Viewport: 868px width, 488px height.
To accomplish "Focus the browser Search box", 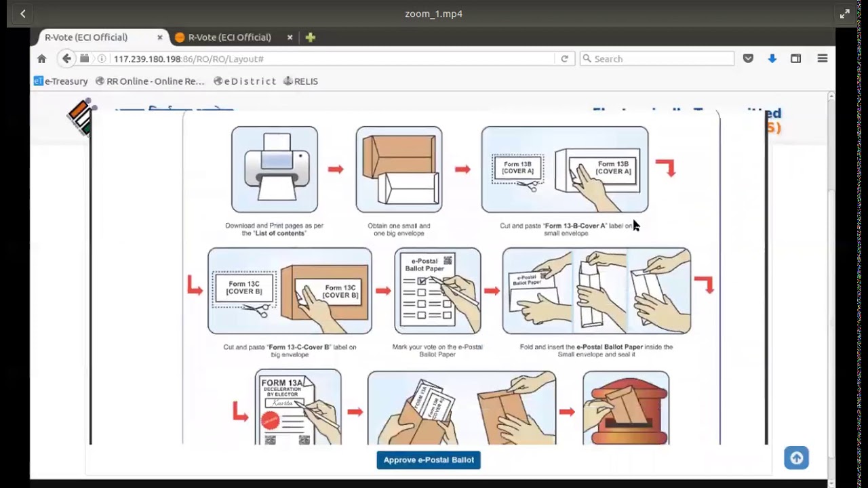I will click(x=657, y=59).
